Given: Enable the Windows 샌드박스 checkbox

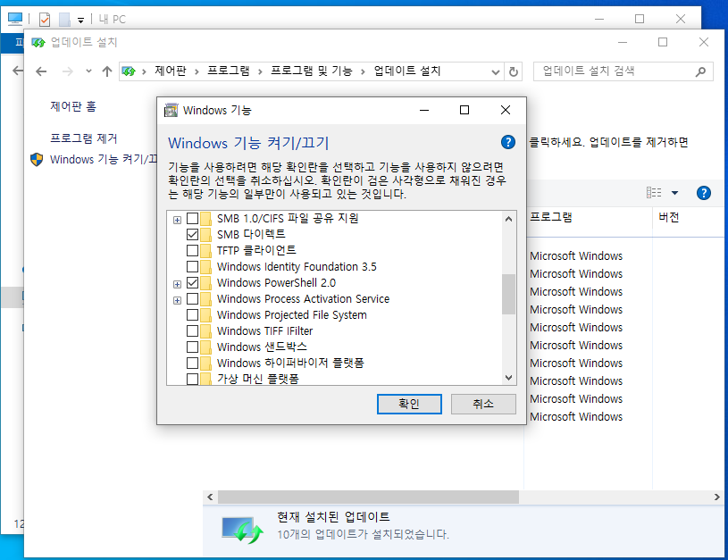Looking at the screenshot, I should 192,347.
